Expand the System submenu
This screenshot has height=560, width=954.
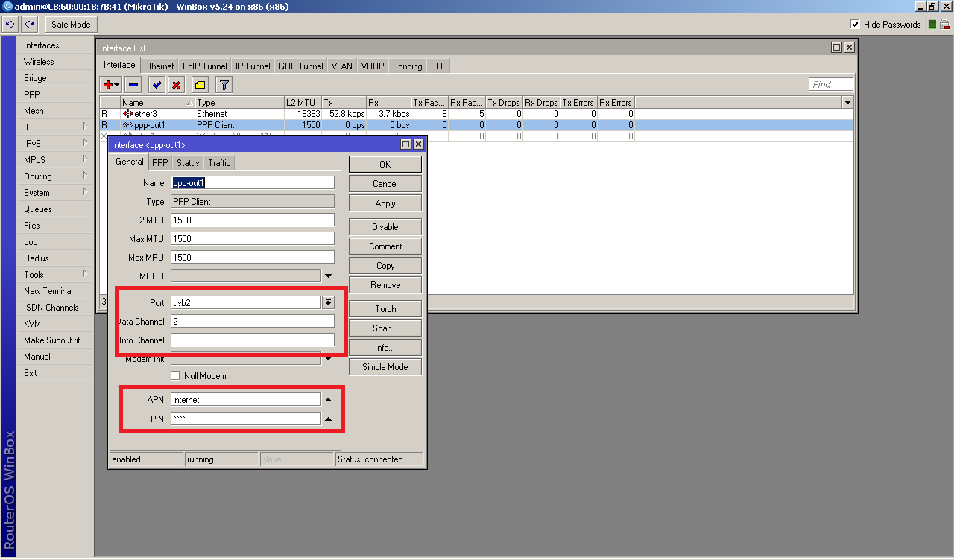(85, 193)
